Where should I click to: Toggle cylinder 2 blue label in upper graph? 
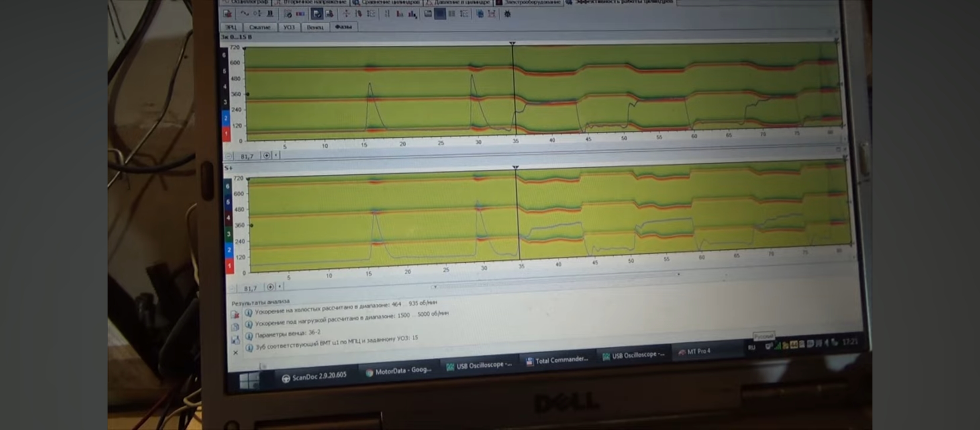pos(226,118)
